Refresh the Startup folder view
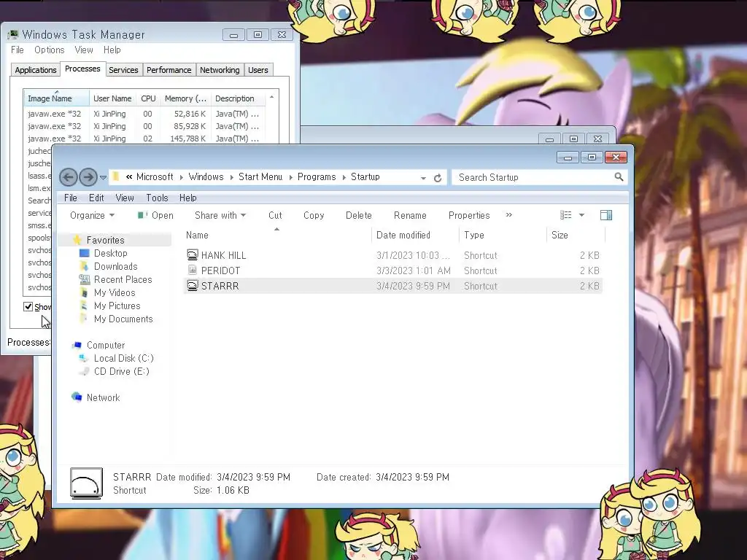 [438, 178]
